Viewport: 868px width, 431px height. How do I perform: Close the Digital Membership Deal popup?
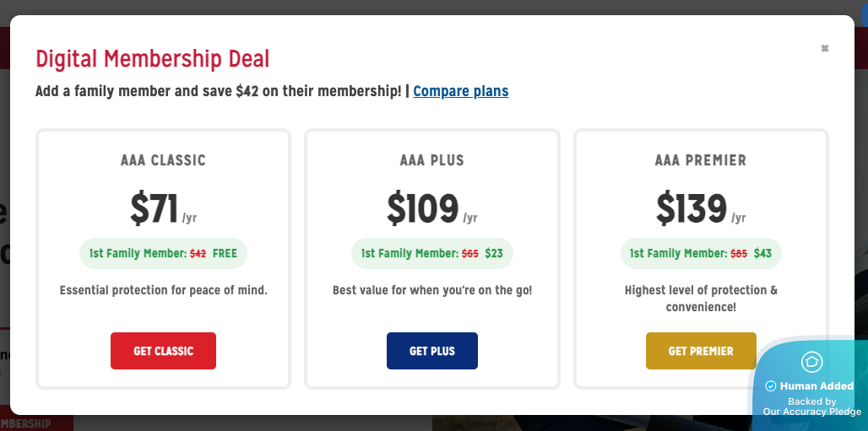[x=825, y=48]
